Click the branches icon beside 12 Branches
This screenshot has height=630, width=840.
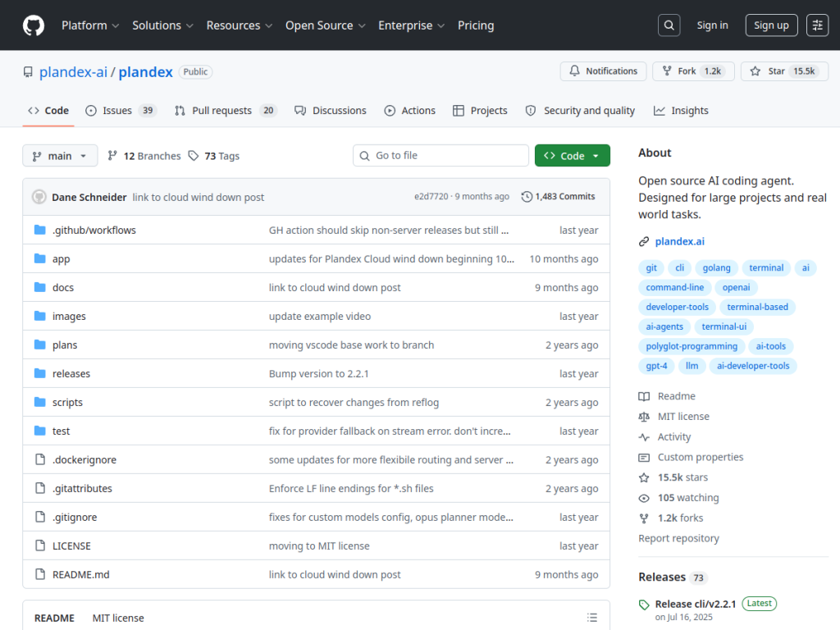(112, 155)
